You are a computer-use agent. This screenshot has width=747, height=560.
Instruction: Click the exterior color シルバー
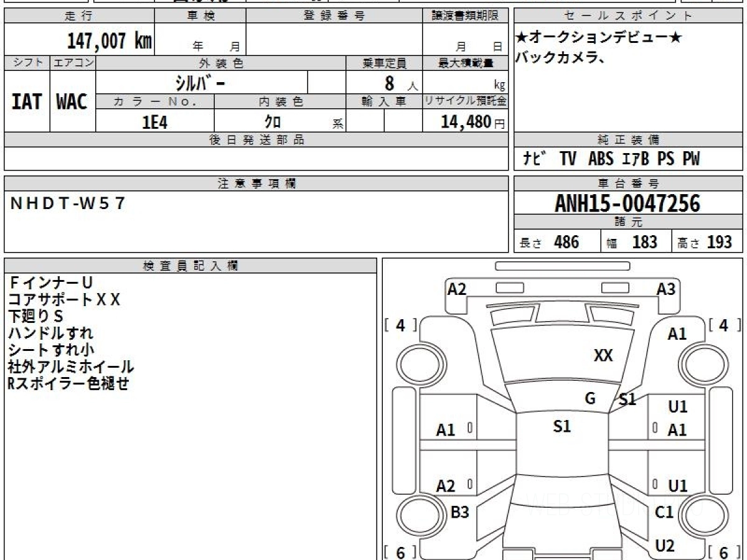click(x=200, y=82)
